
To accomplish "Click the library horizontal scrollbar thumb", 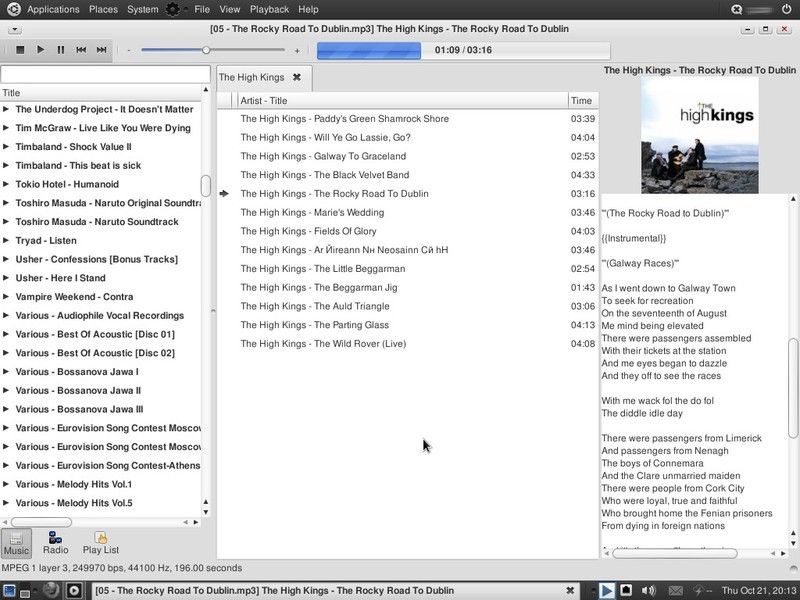I will click(41, 522).
